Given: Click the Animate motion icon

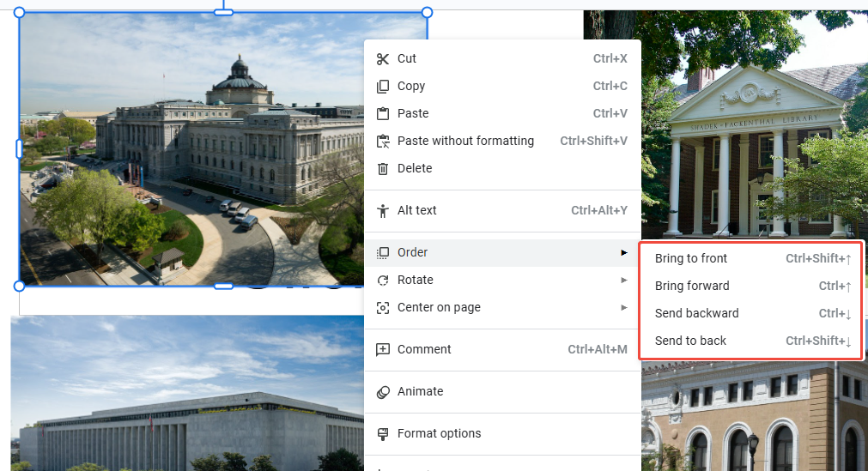Looking at the screenshot, I should (383, 392).
